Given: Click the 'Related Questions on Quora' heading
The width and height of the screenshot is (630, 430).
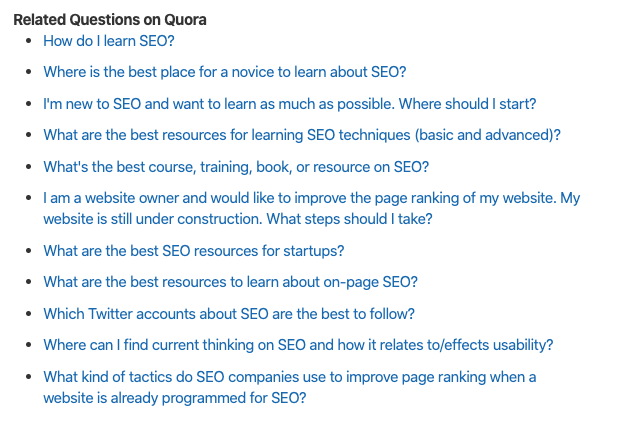Looking at the screenshot, I should click(110, 20).
